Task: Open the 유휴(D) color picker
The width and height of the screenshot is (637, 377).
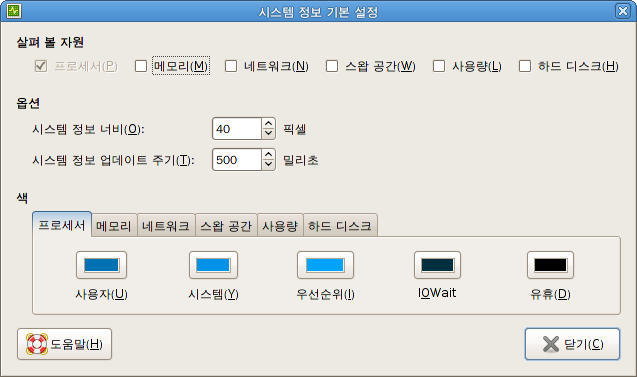Action: click(x=550, y=265)
